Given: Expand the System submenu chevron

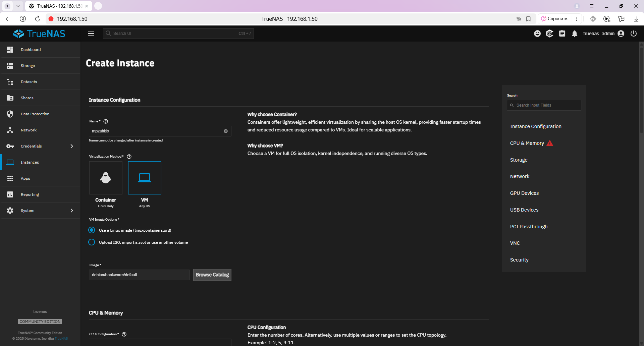Looking at the screenshot, I should [72, 211].
